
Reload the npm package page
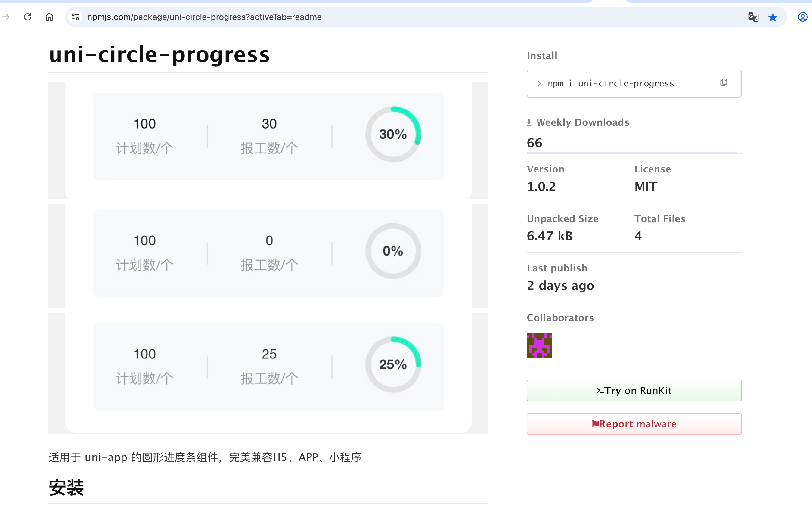click(x=28, y=17)
